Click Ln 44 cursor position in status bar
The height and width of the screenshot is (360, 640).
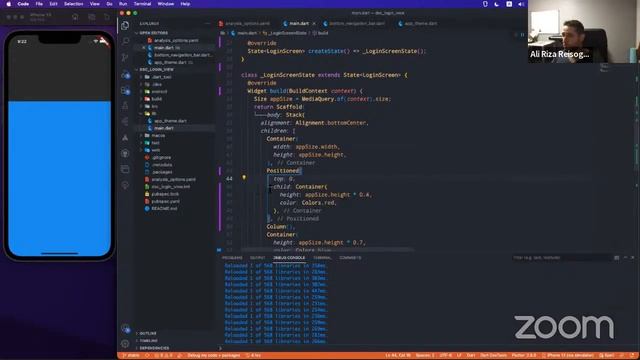(x=398, y=356)
